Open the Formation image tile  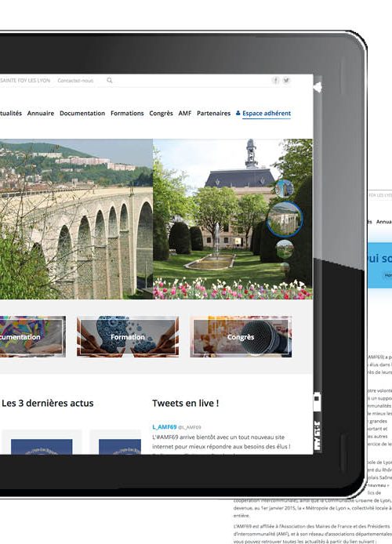click(128, 336)
